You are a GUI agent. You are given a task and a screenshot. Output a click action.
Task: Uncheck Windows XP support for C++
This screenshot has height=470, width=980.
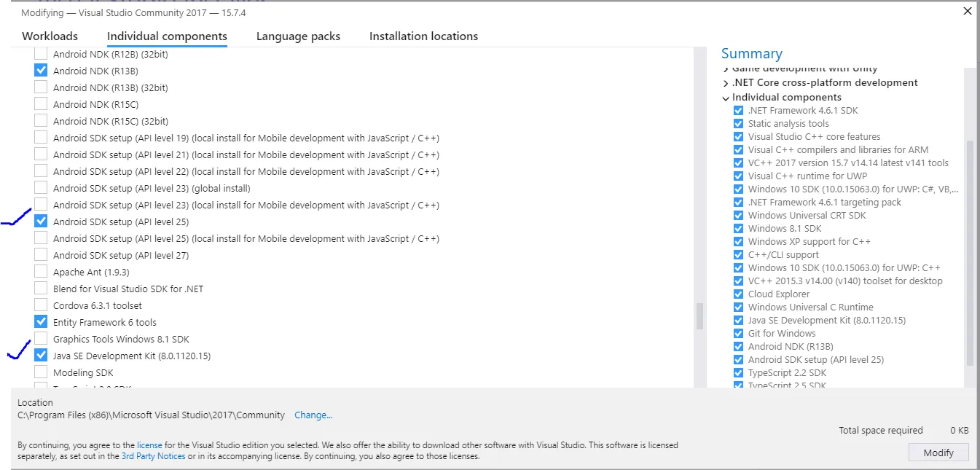738,242
